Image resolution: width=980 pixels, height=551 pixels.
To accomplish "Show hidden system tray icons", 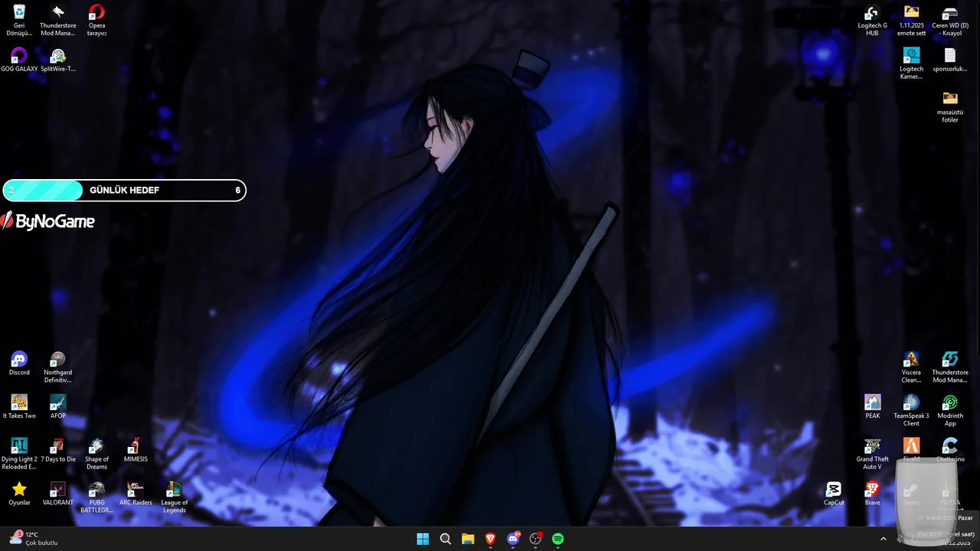I will [x=883, y=539].
